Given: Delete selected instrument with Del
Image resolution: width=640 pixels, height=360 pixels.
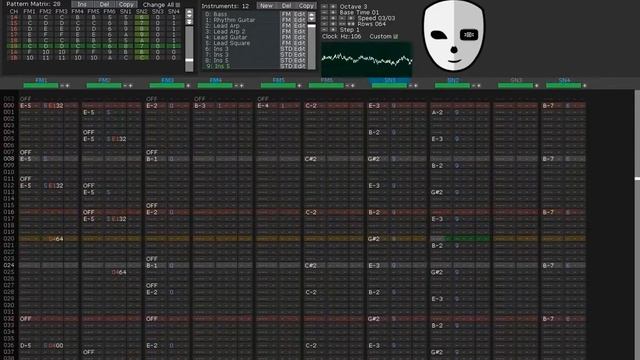Looking at the screenshot, I should pos(287,6).
